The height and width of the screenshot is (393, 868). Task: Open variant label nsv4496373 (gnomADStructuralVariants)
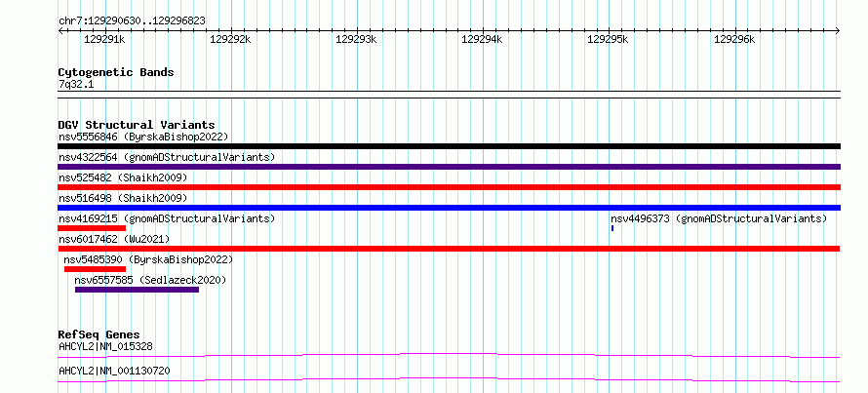click(719, 218)
